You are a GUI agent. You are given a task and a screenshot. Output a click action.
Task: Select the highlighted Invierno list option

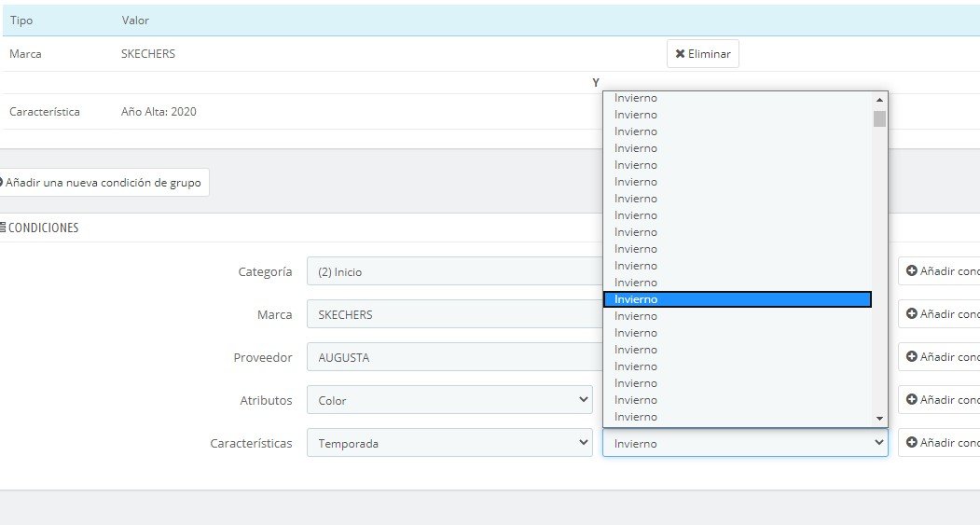click(x=737, y=299)
